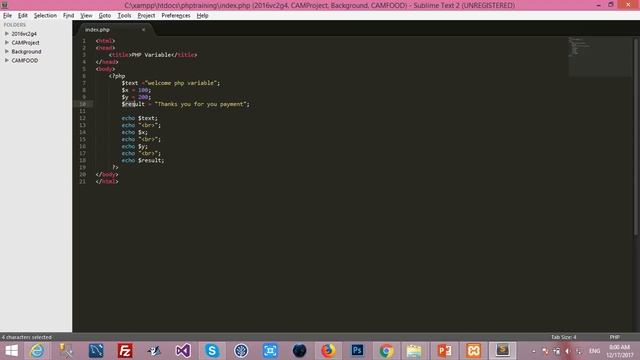The width and height of the screenshot is (640, 360).
Task: Open the Help menu
Action: (202, 16)
